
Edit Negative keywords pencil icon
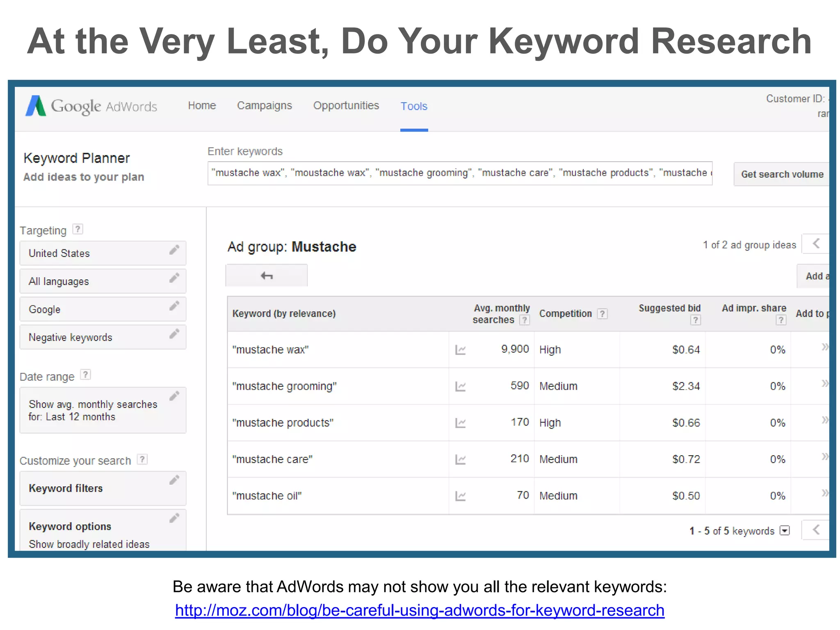click(x=174, y=333)
